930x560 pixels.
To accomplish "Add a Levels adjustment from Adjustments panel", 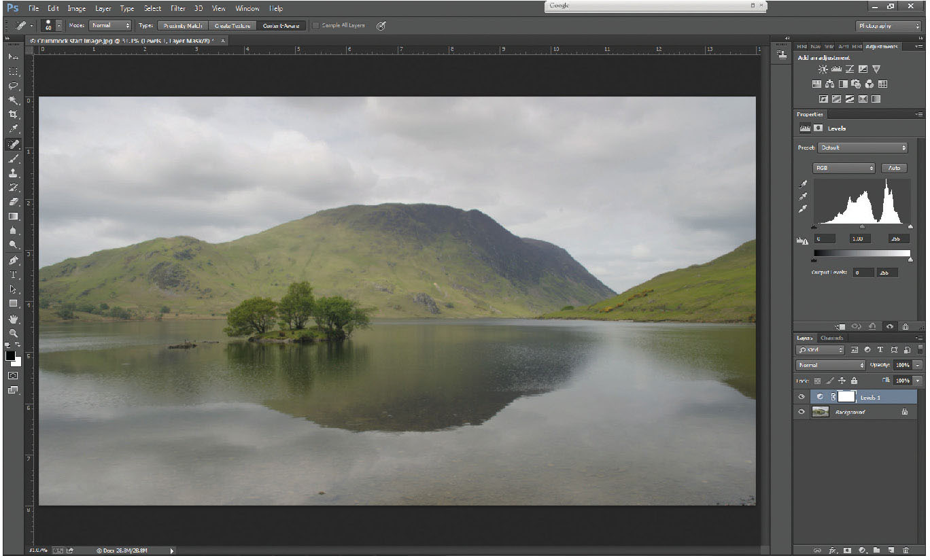I will 837,69.
